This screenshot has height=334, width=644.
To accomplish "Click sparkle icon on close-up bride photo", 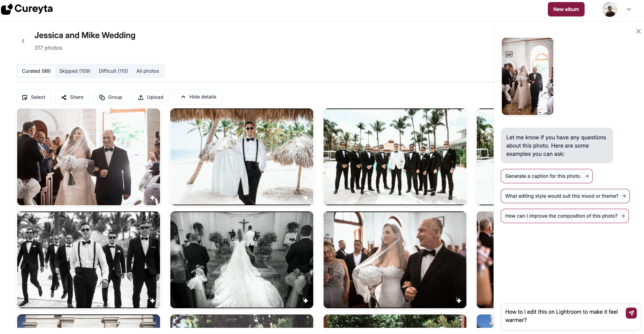I will coord(459,301).
